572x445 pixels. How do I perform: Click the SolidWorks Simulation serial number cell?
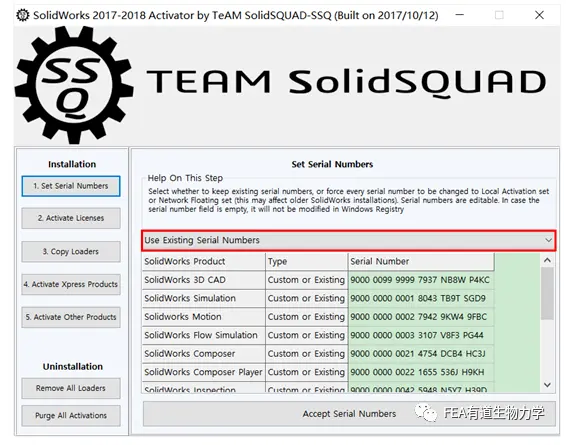coord(421,298)
